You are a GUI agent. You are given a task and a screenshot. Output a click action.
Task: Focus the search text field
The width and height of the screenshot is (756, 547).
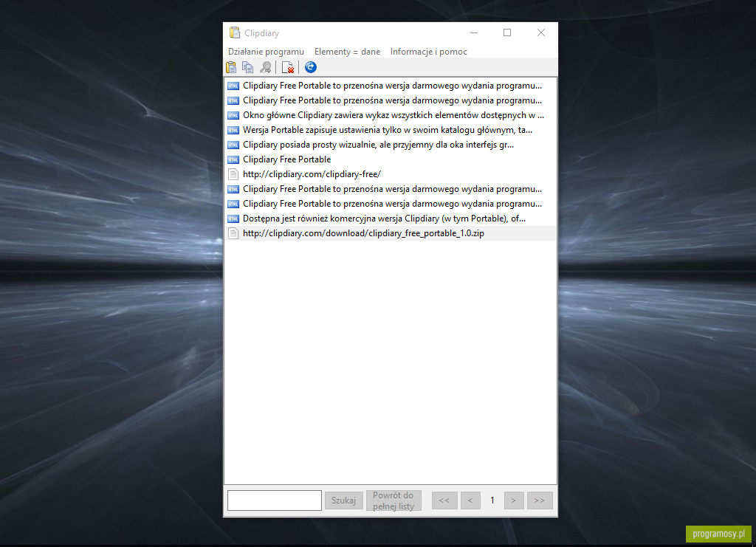pos(275,500)
